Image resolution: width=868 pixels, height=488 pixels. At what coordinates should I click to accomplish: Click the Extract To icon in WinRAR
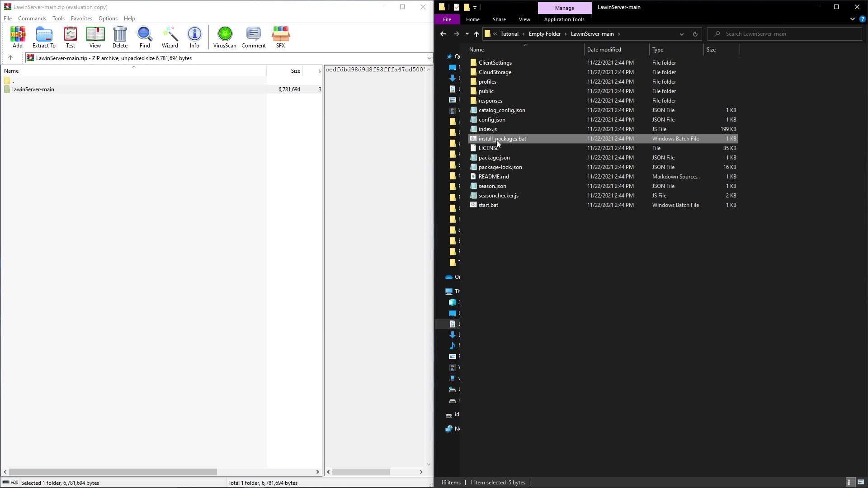point(44,37)
